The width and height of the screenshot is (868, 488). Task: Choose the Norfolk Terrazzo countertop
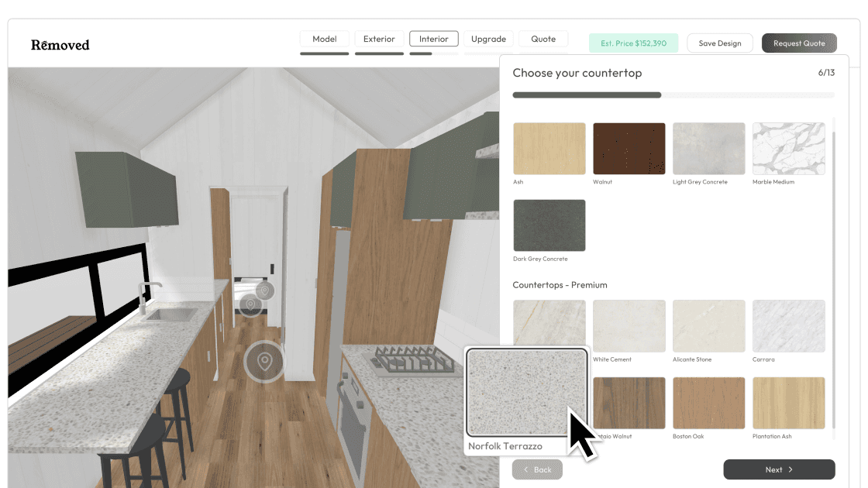click(527, 393)
